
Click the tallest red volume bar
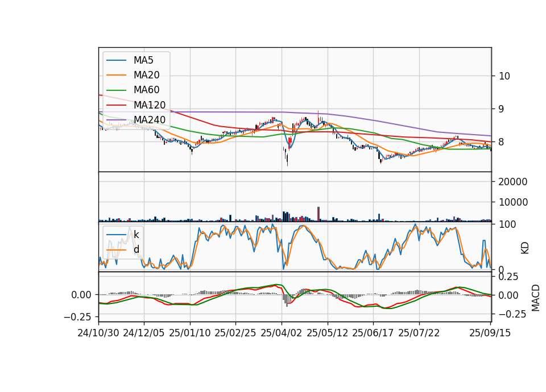click(x=318, y=214)
